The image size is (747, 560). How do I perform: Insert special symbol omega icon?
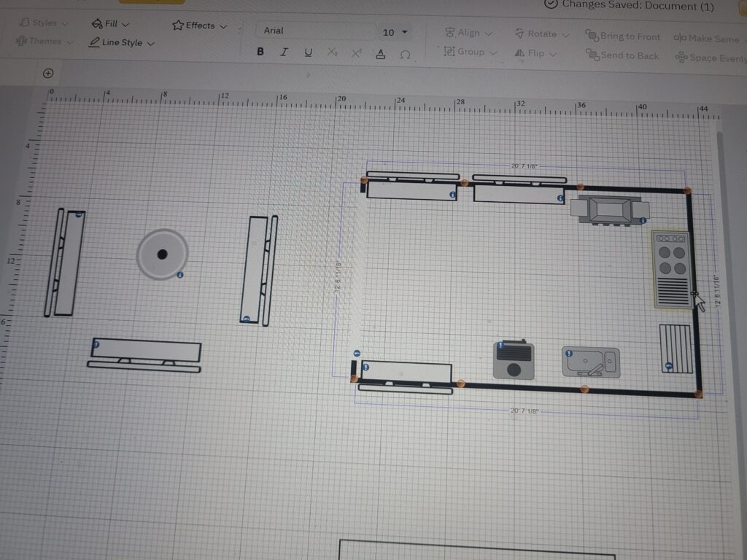click(x=405, y=54)
